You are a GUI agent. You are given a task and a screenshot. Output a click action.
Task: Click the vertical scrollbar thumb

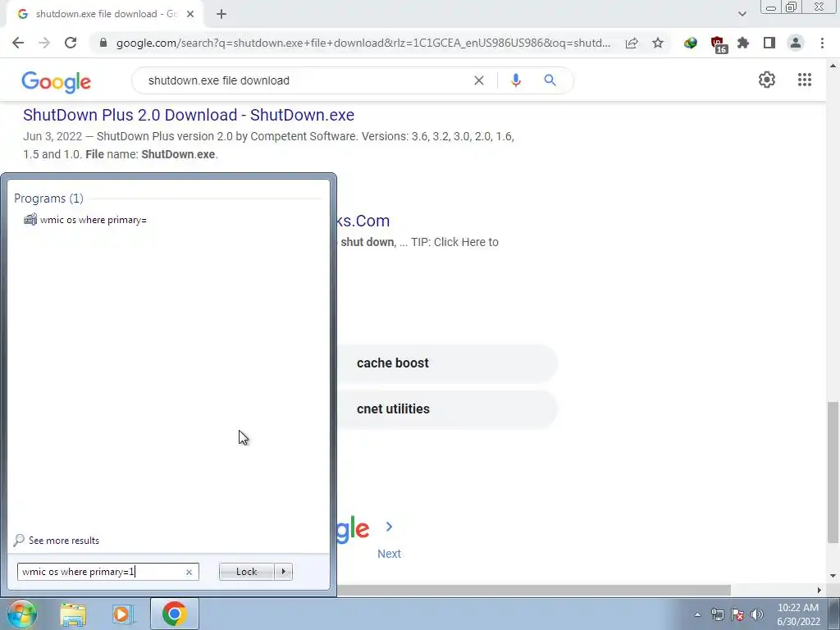tap(833, 472)
